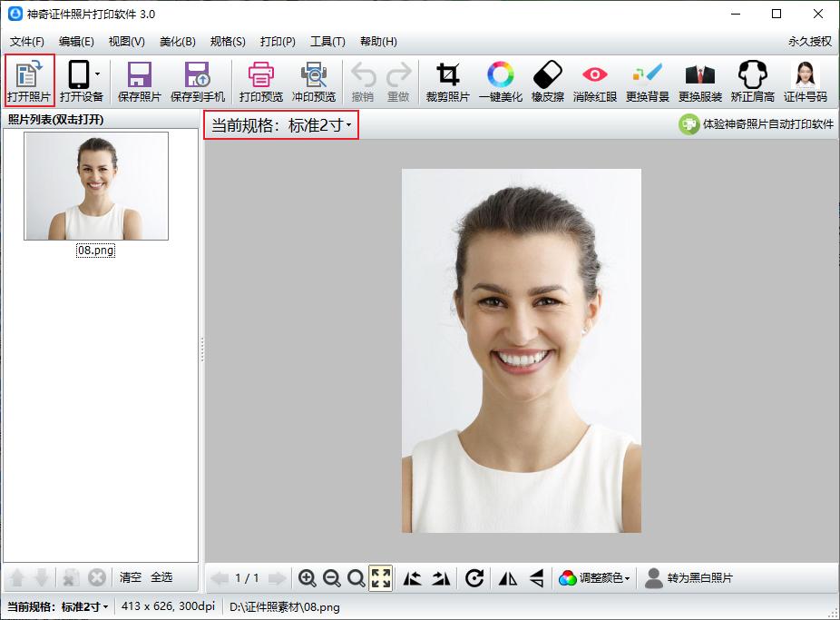This screenshot has height=620, width=840.
Task: Click the 更换服装 change clothing icon
Action: click(x=700, y=81)
